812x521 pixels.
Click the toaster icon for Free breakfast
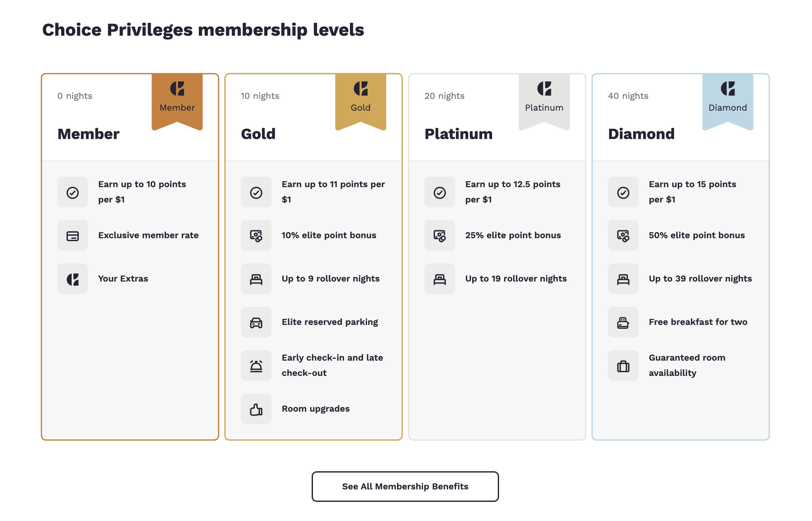[x=623, y=322]
